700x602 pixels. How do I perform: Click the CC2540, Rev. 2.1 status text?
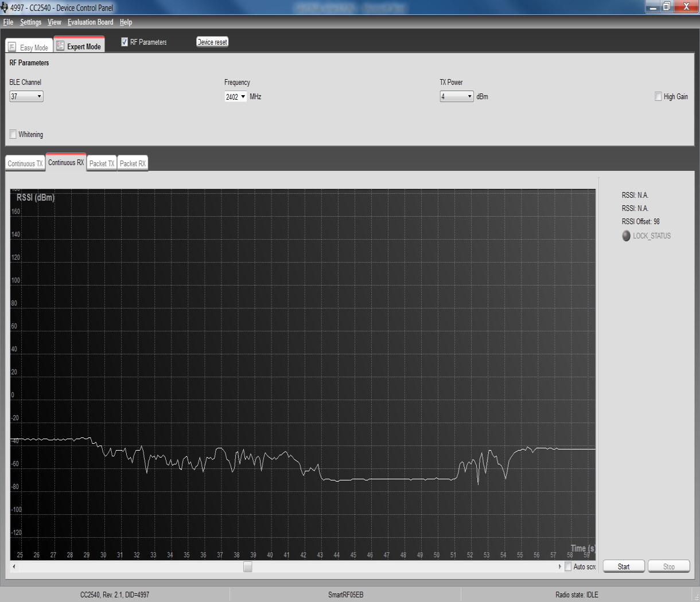(x=115, y=595)
